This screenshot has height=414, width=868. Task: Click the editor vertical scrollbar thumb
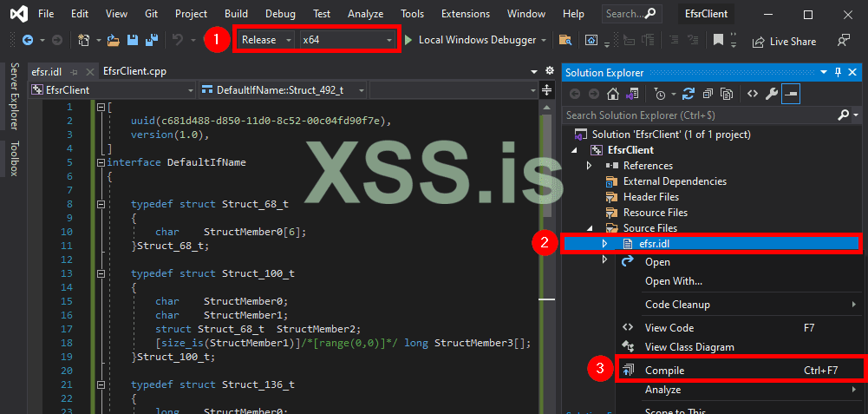point(546,165)
